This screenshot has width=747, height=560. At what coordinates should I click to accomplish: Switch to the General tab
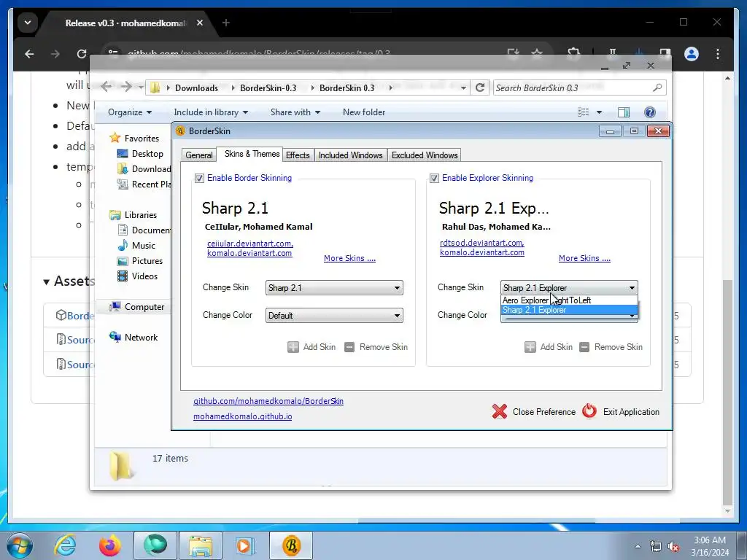tap(199, 155)
